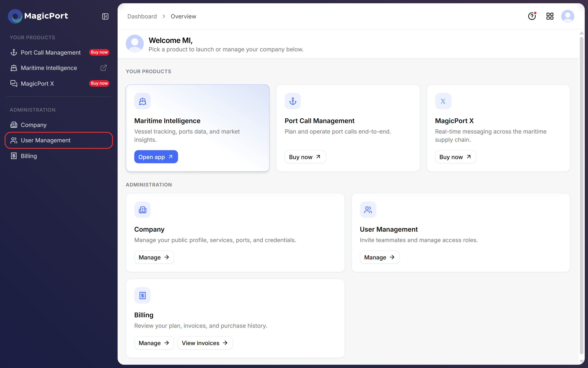The image size is (588, 368).
Task: Click Buy now badge next to MagicPort X sidebar
Action: 99,83
